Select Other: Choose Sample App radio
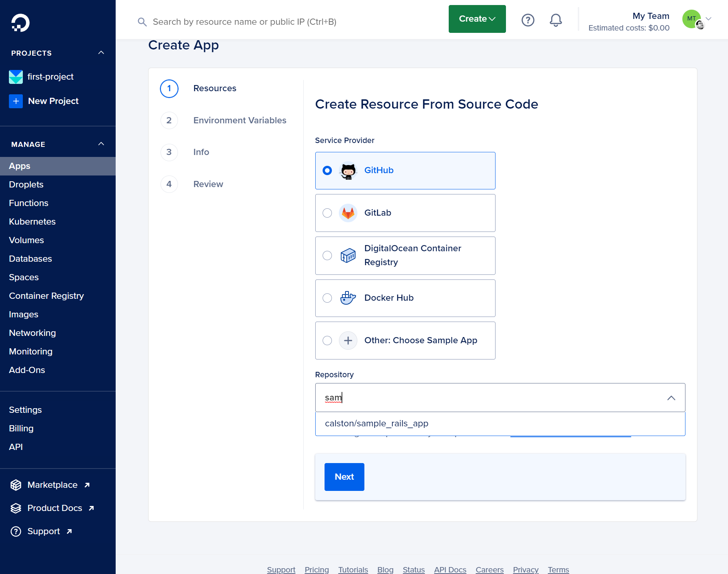 tap(327, 341)
